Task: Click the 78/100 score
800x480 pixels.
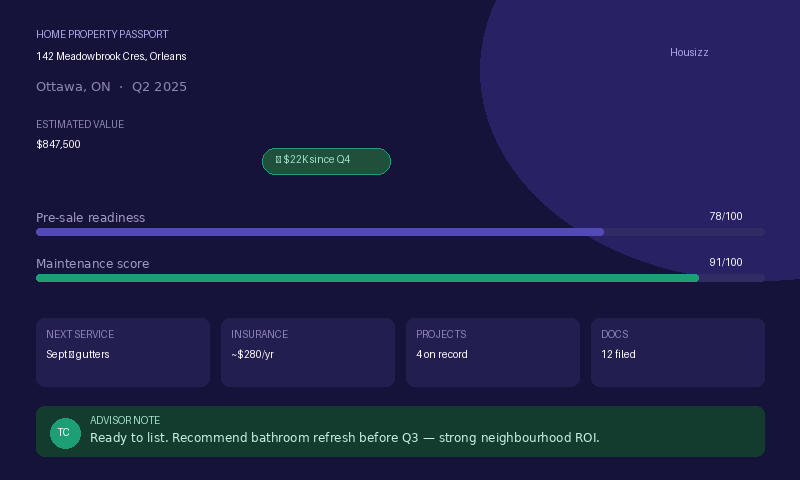Action: (x=726, y=216)
